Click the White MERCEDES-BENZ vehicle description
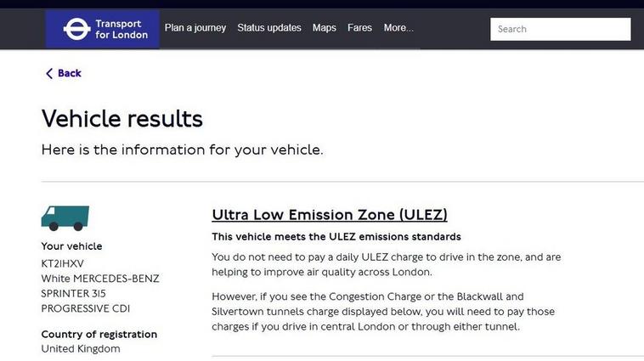Viewport: 644px width, 361px height. tap(99, 279)
